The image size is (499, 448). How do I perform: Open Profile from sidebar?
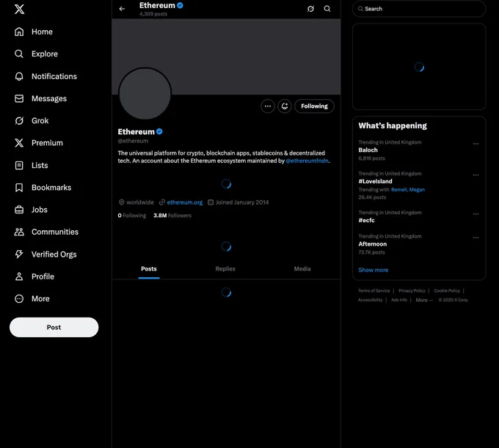click(x=34, y=276)
